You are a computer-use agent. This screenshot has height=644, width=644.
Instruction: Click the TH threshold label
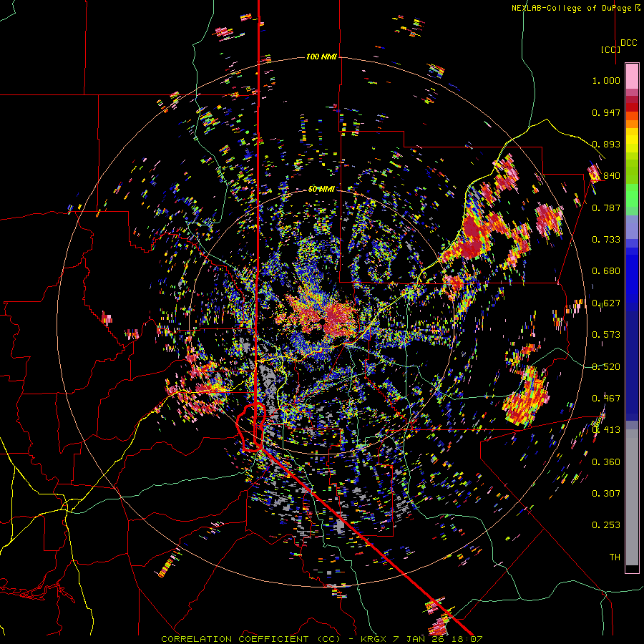[x=615, y=557]
